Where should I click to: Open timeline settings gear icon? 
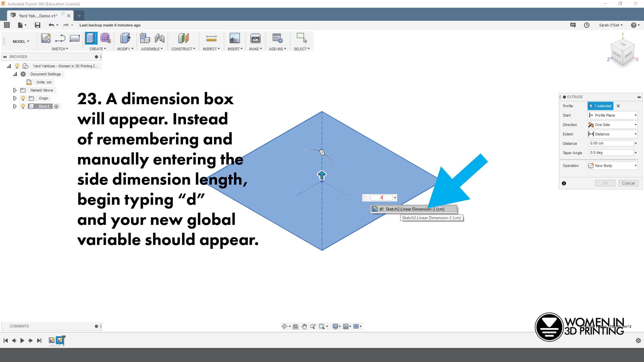coord(638,341)
